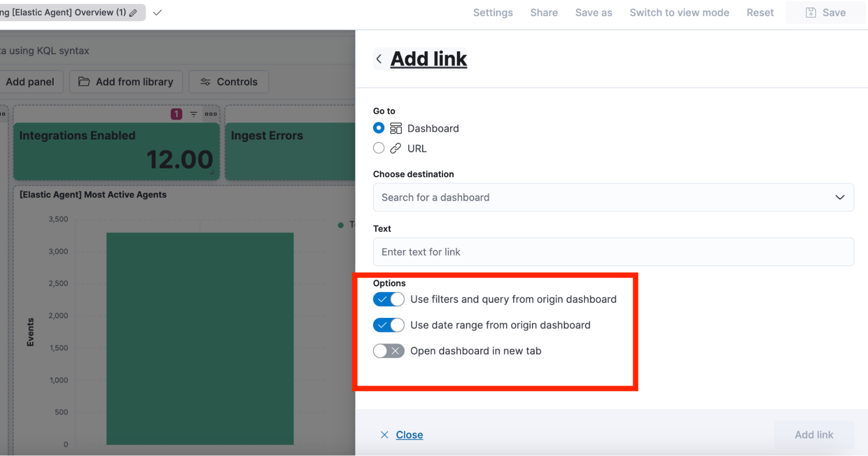Click the Go to label

[384, 111]
